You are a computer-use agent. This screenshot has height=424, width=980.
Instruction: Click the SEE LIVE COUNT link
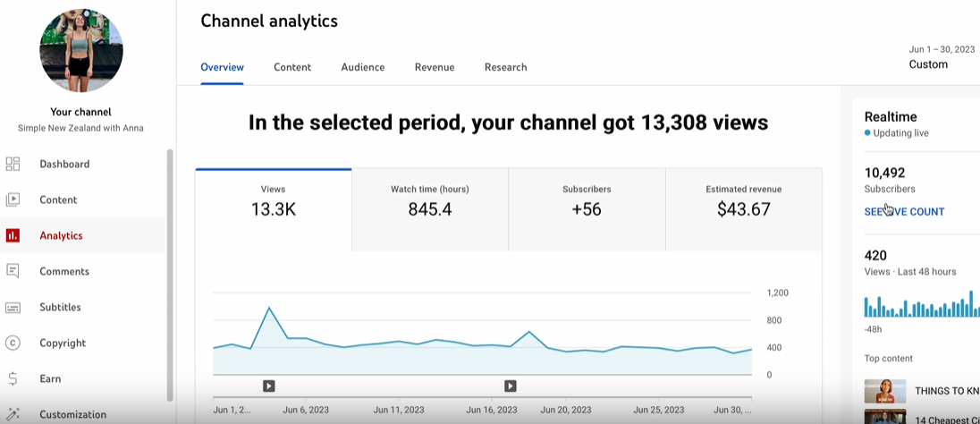(904, 211)
